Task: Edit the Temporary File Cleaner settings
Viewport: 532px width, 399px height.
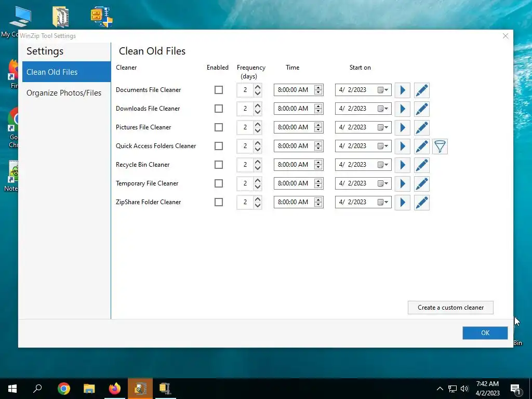Action: point(422,183)
